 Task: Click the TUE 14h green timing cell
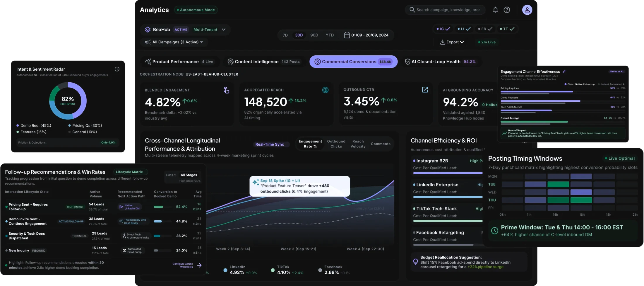pyautogui.click(x=558, y=184)
